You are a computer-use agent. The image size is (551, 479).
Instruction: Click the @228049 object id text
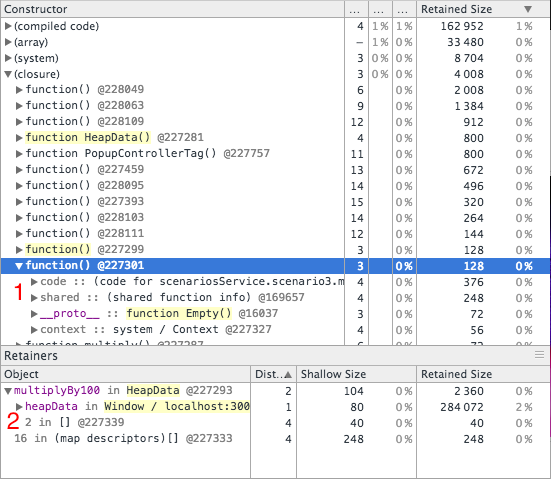coord(121,89)
